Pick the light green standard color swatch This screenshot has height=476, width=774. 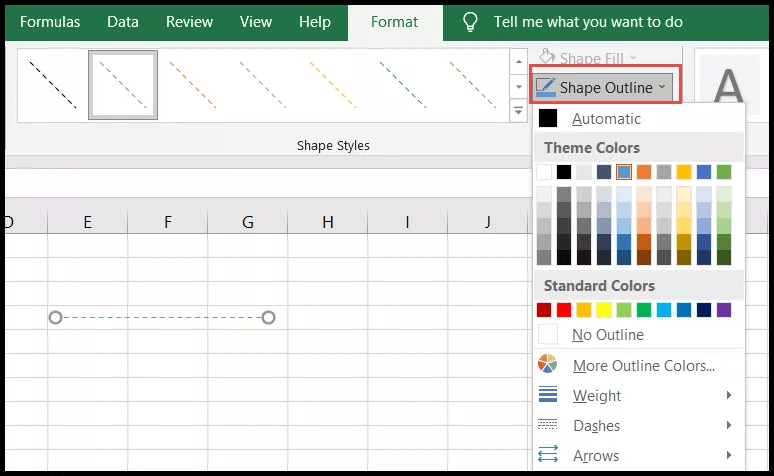(624, 310)
